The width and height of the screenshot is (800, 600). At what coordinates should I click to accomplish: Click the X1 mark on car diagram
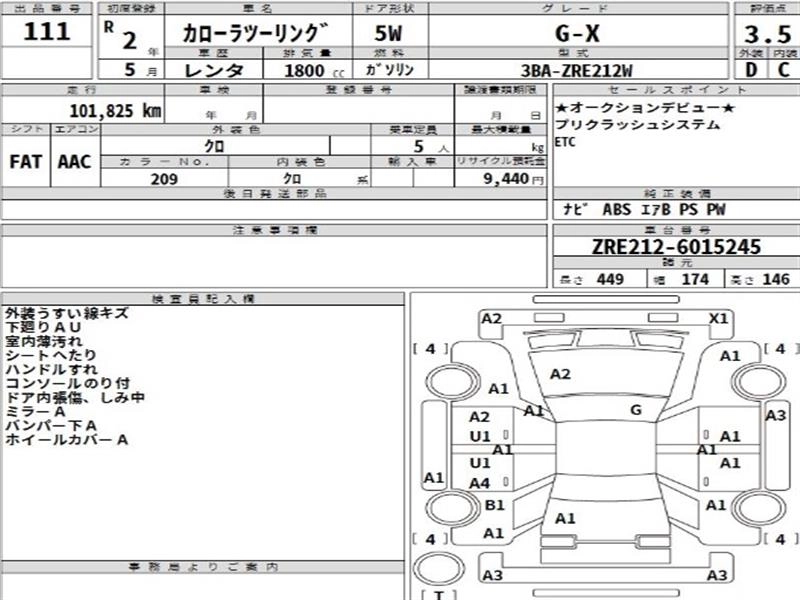pos(718,319)
